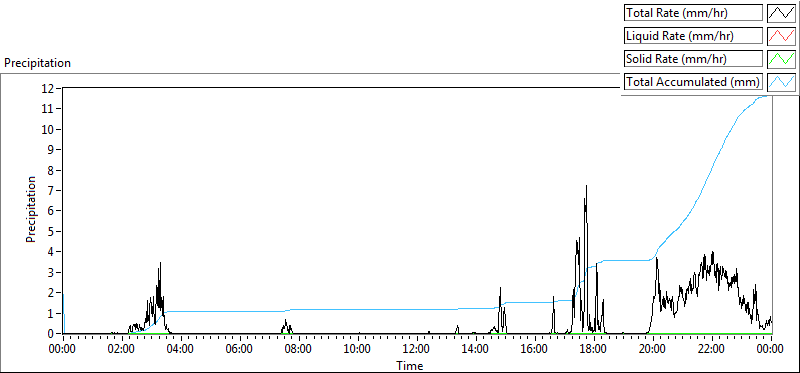The height and width of the screenshot is (373, 800).
Task: Click the Liquid Rate red line icon
Action: 782,36
